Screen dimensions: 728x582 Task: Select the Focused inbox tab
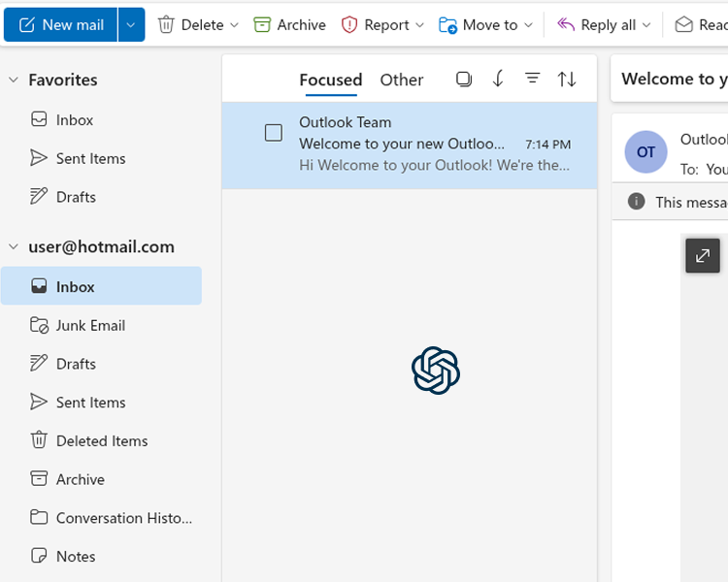(330, 81)
